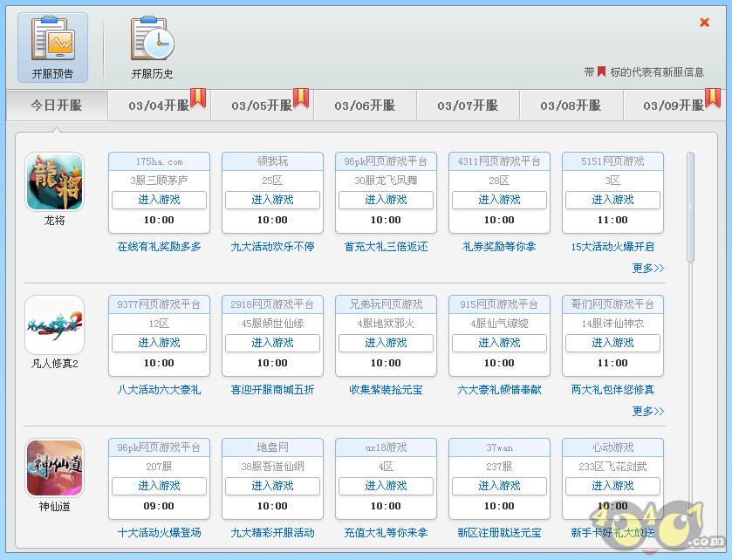This screenshot has width=732, height=560.
Task: Open the 15大活动火爆开启 link
Action: (613, 246)
